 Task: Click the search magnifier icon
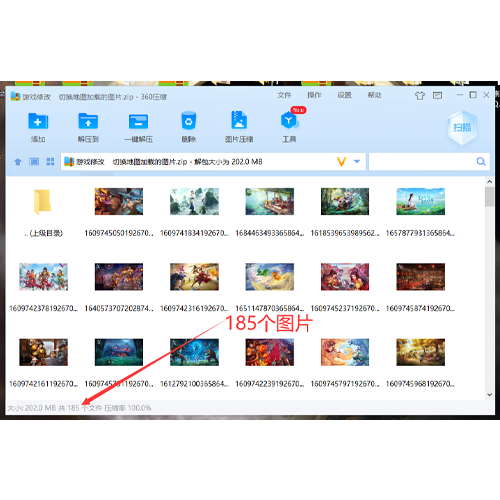point(481,162)
